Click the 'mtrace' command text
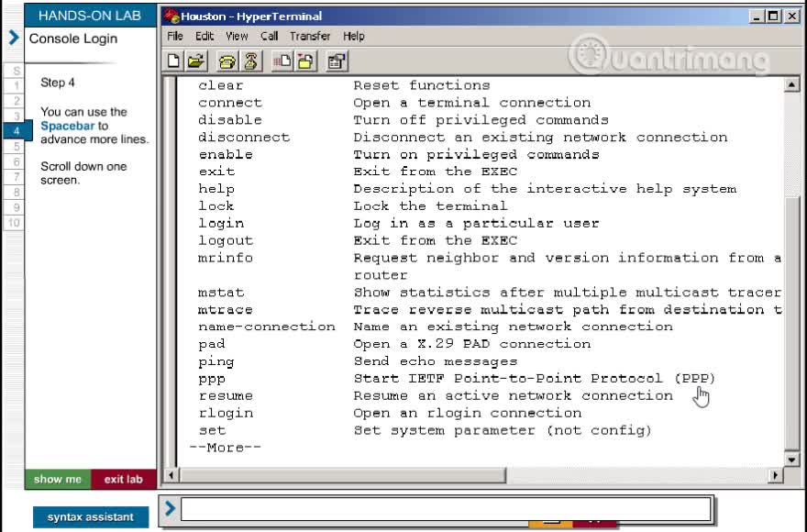 pos(226,309)
